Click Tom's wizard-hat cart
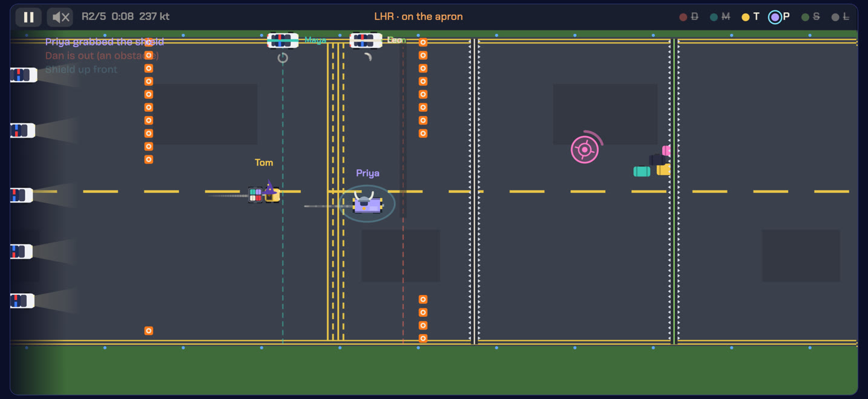868x399 pixels. tap(265, 192)
